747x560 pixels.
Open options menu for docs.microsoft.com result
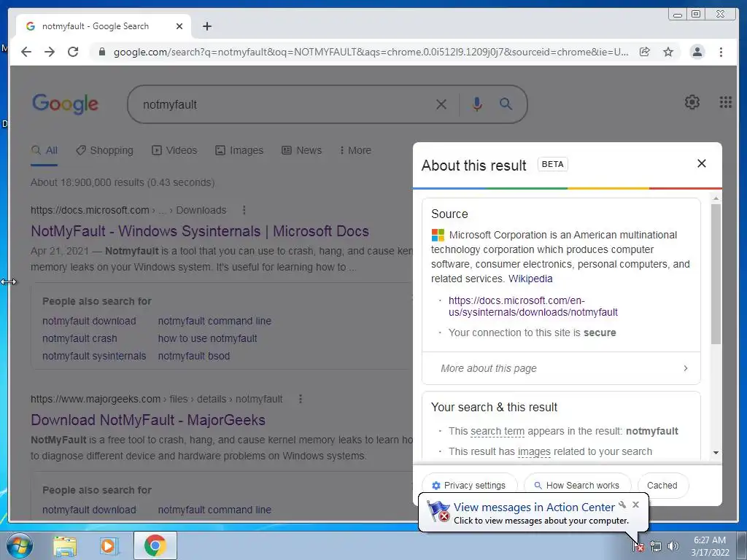(244, 210)
